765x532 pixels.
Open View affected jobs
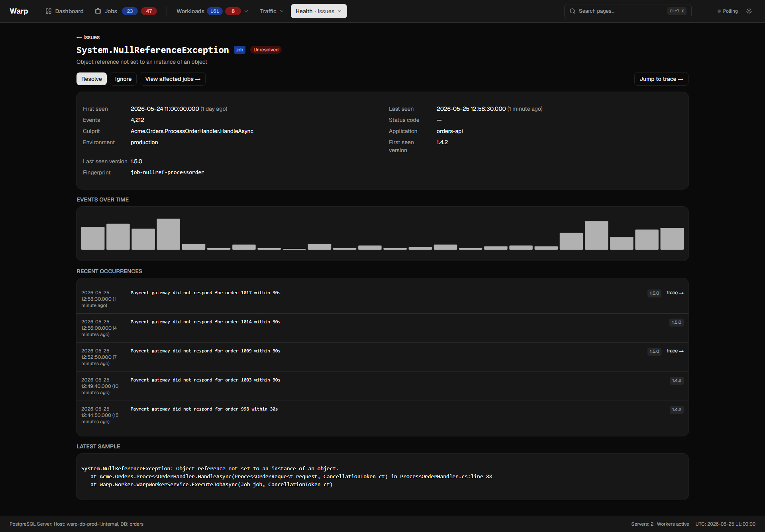[x=173, y=79]
